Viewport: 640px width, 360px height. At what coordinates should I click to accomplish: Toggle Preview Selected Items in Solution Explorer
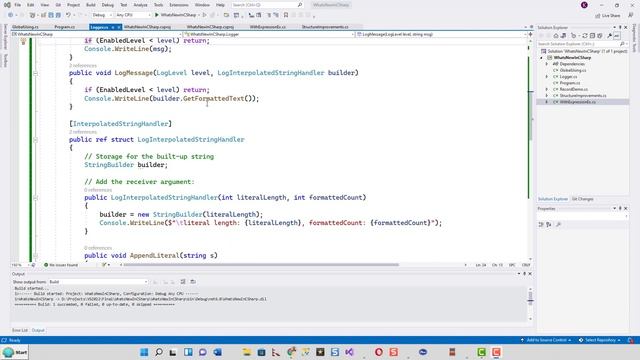[617, 36]
